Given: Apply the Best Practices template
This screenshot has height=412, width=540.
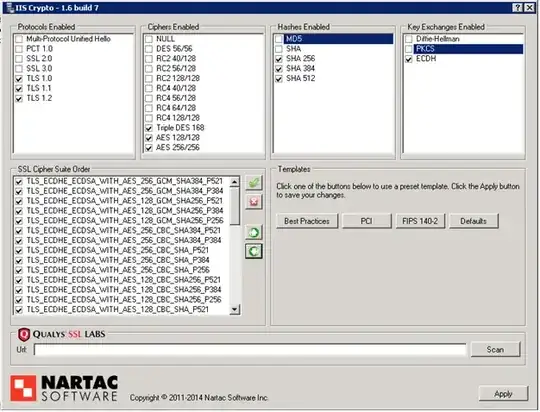Looking at the screenshot, I should coord(307,221).
